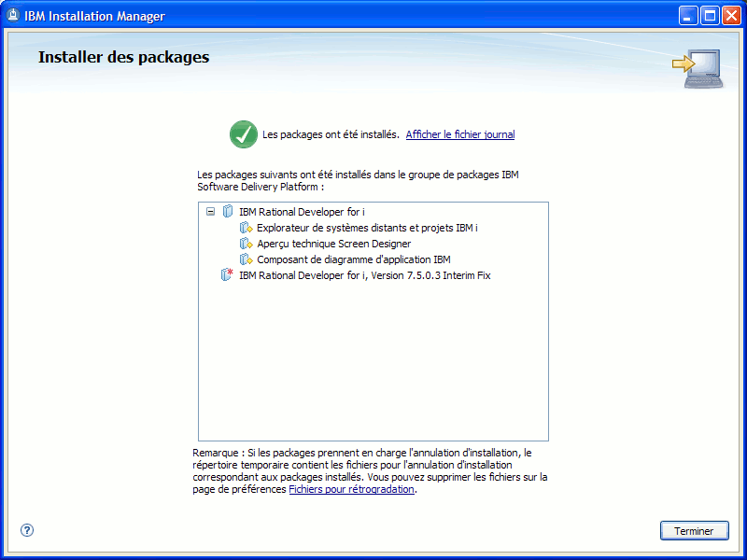Click the 'Les packages ont été installés.' text
Image resolution: width=747 pixels, height=560 pixels.
[x=331, y=134]
